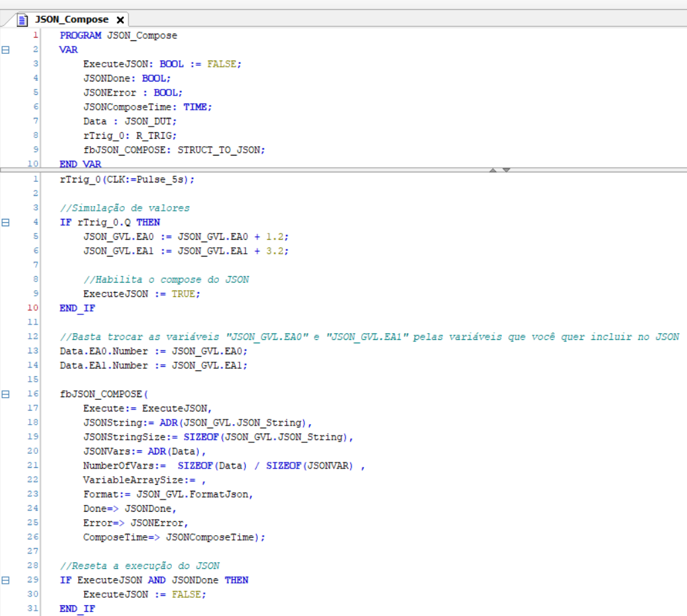
Task: Click line number 10 in implementation pane
Action: 32,308
